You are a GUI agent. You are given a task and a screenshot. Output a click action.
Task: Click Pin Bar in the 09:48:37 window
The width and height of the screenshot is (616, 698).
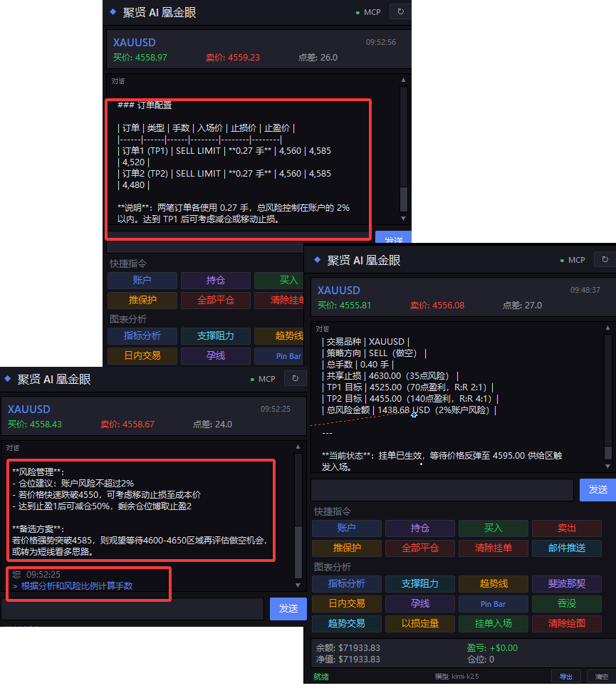493,604
